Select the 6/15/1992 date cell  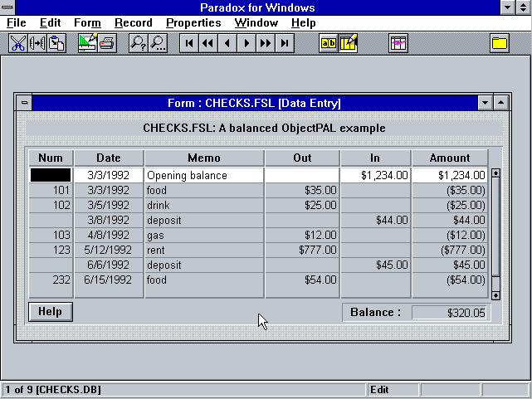point(109,280)
